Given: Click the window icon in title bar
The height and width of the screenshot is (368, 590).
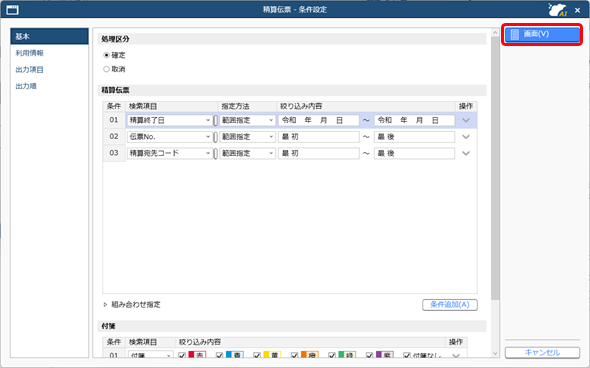Looking at the screenshot, I should (x=12, y=10).
